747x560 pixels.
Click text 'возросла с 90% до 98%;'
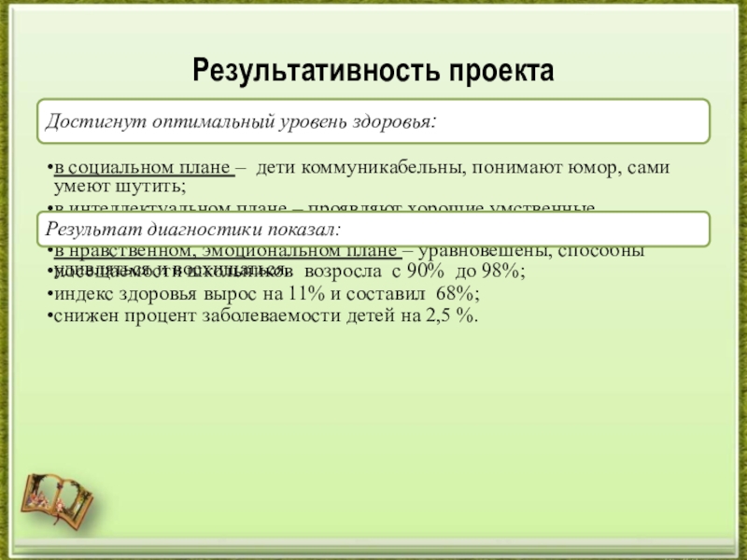tap(415, 272)
